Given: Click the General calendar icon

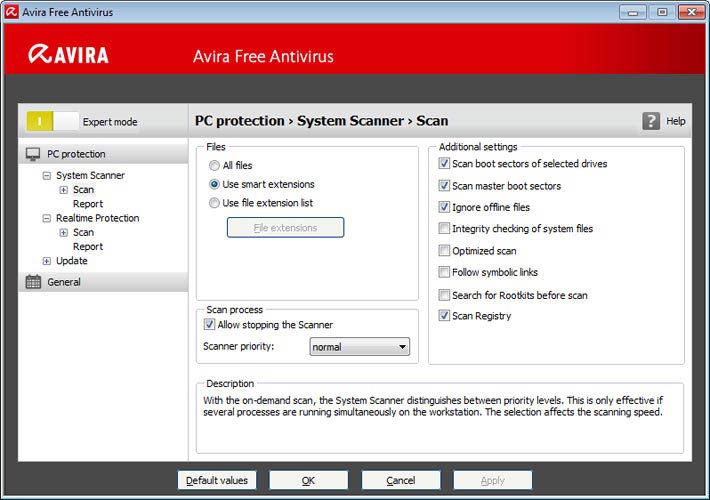Looking at the screenshot, I should 33,282.
